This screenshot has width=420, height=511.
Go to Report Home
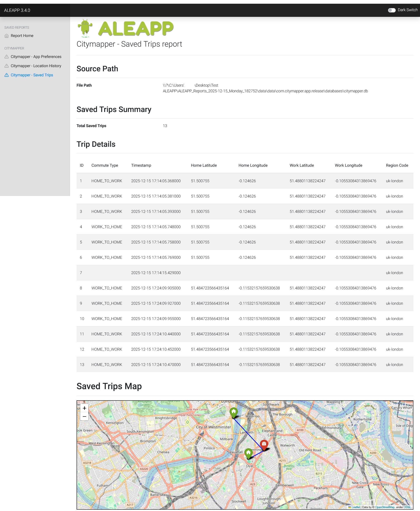click(22, 36)
